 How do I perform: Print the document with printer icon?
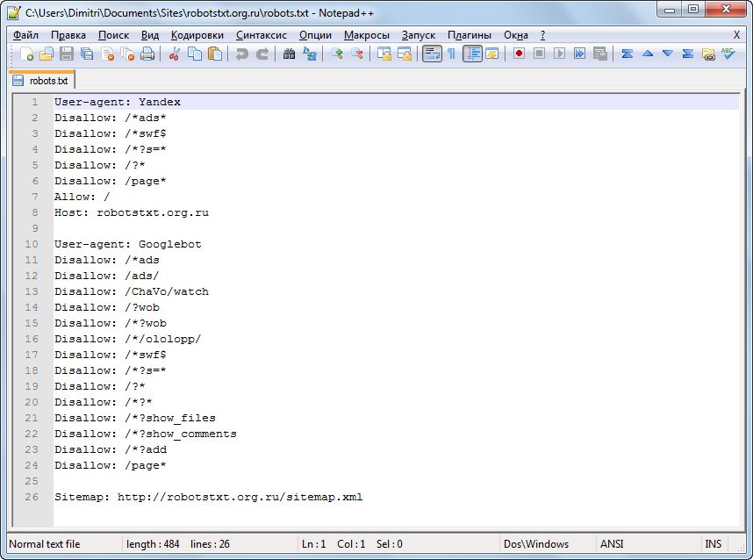[148, 54]
